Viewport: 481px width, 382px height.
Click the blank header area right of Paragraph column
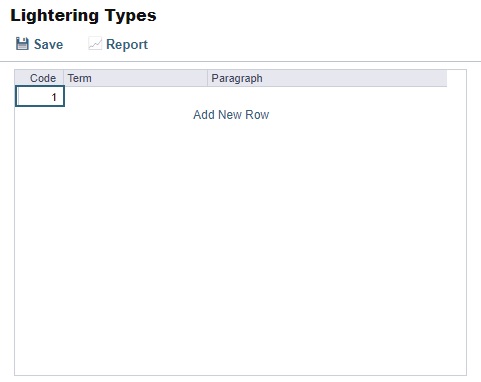tap(456, 78)
